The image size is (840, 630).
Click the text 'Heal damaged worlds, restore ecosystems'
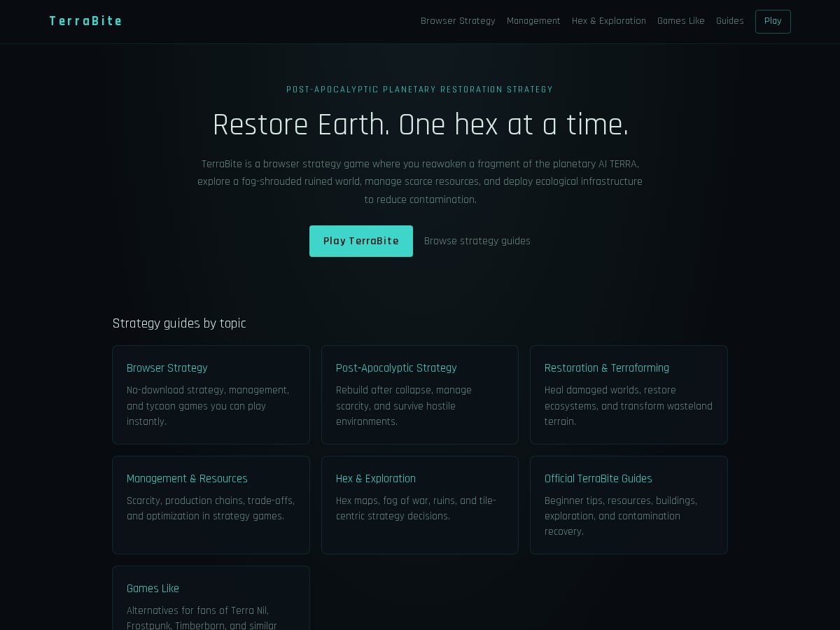point(629,406)
